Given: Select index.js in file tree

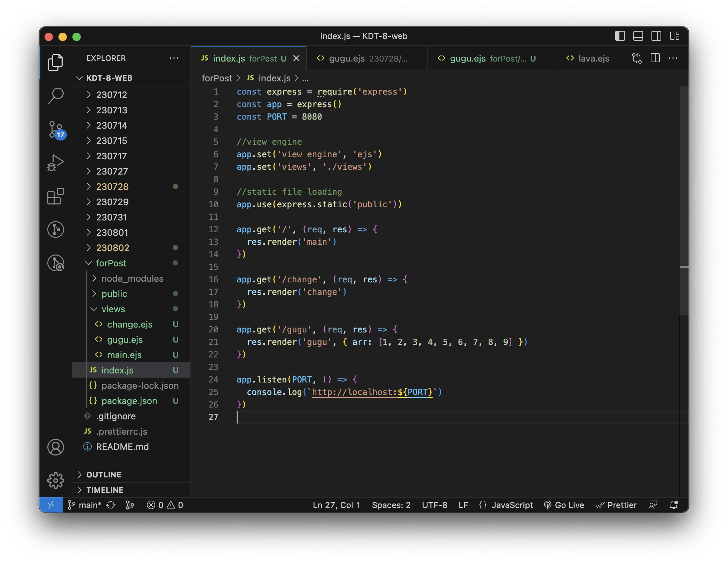Looking at the screenshot, I should pyautogui.click(x=132, y=370).
